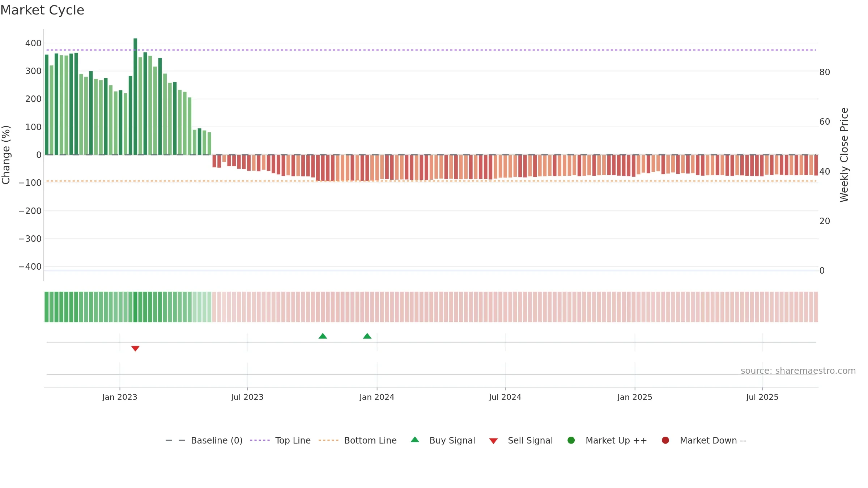Click the 60 tick on the right axis
Screen dimensions: 868x488
coord(825,122)
